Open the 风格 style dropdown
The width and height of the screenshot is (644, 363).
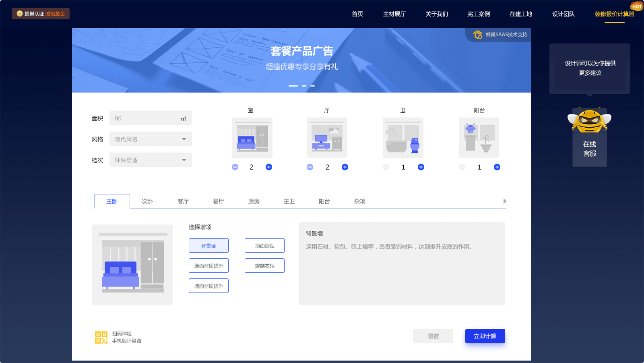pos(151,139)
